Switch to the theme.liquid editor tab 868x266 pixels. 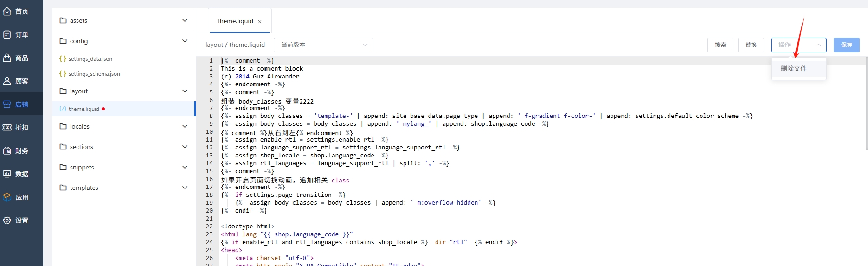point(235,21)
